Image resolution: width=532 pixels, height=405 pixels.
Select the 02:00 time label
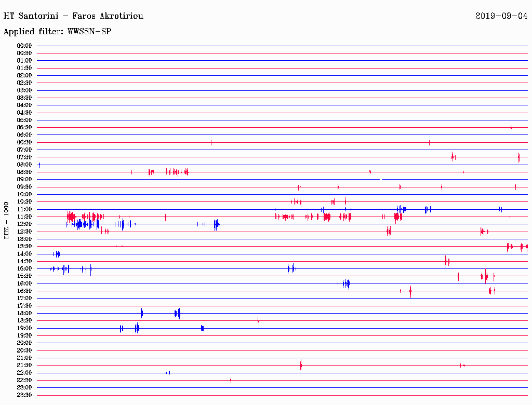[x=24, y=75]
